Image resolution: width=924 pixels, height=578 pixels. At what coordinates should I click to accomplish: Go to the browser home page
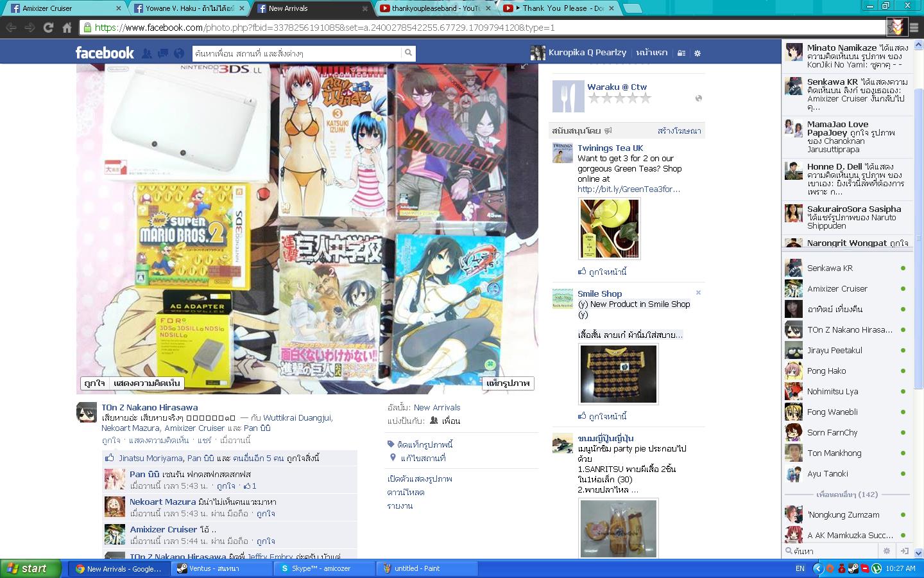pos(67,28)
